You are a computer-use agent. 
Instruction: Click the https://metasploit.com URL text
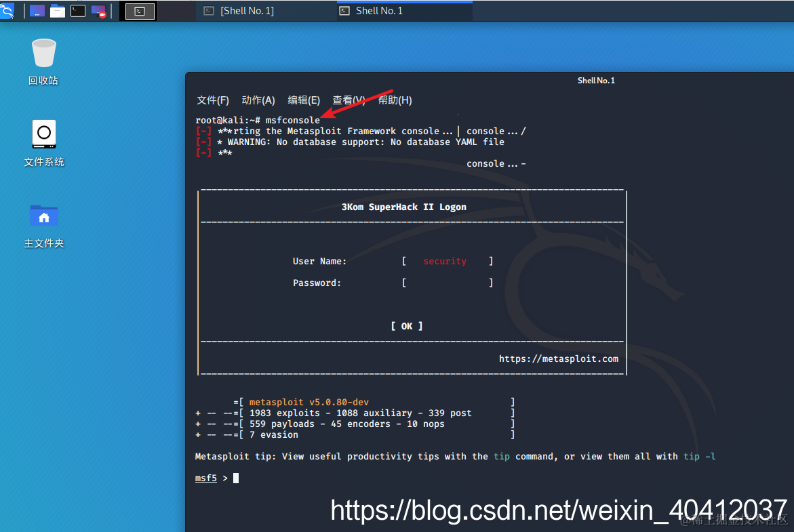(x=559, y=359)
